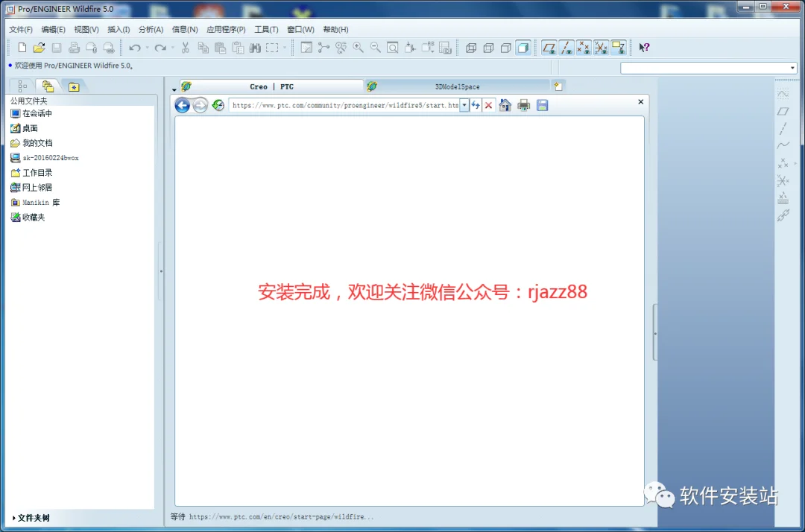805x532 pixels.
Task: Click the zoom in magnifier icon
Action: coord(358,48)
